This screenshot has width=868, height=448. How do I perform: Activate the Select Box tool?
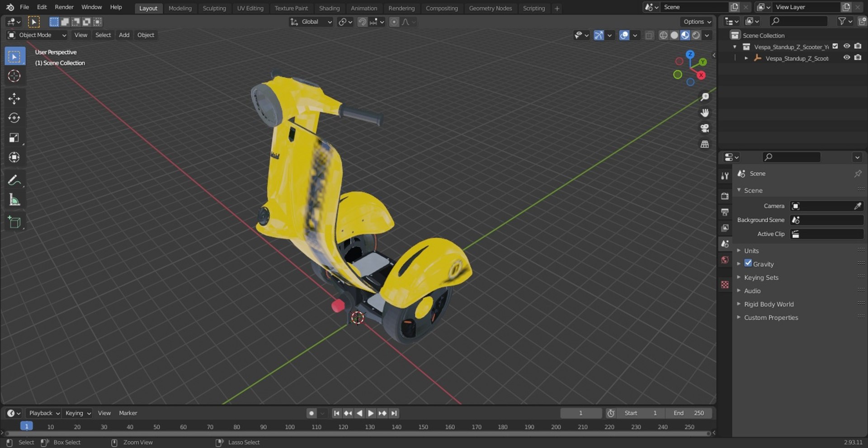14,57
